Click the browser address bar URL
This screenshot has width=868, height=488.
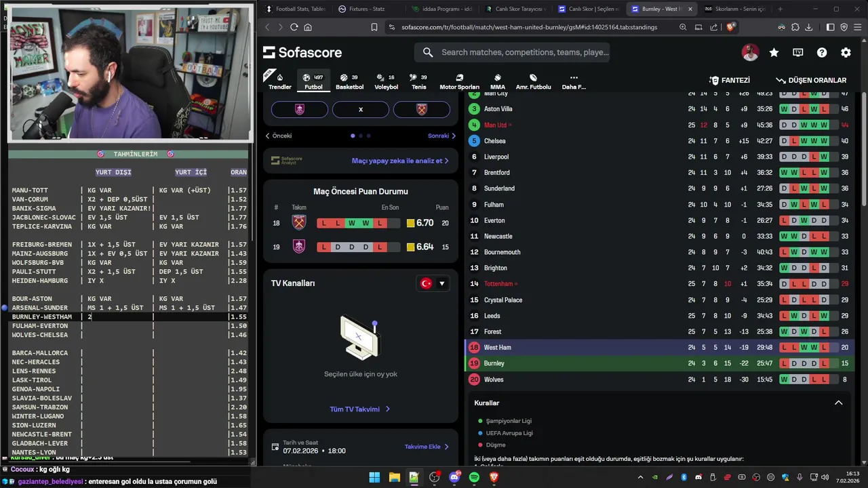pos(529,27)
